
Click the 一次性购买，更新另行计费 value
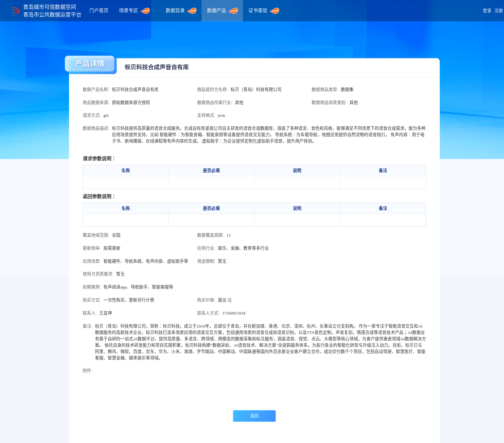[129, 300]
